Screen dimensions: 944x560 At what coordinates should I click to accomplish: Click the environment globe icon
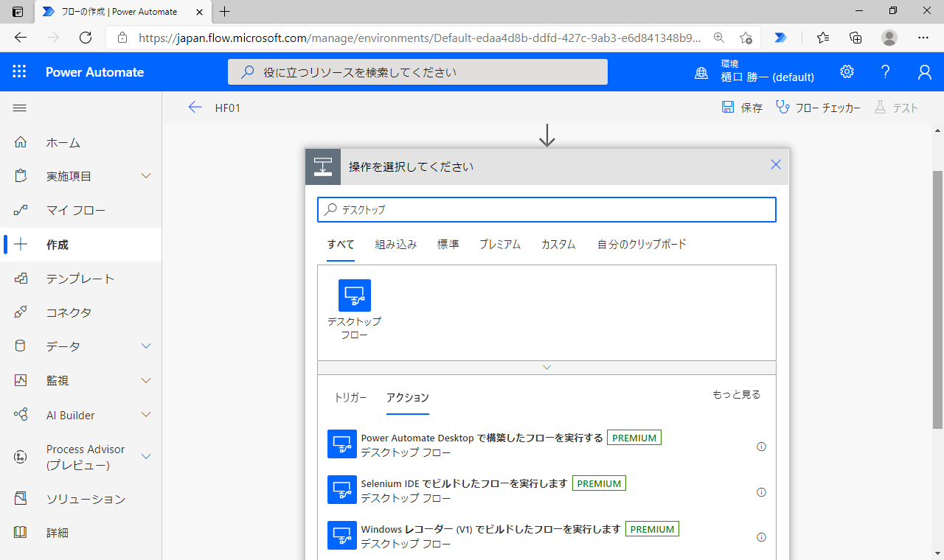coord(701,72)
